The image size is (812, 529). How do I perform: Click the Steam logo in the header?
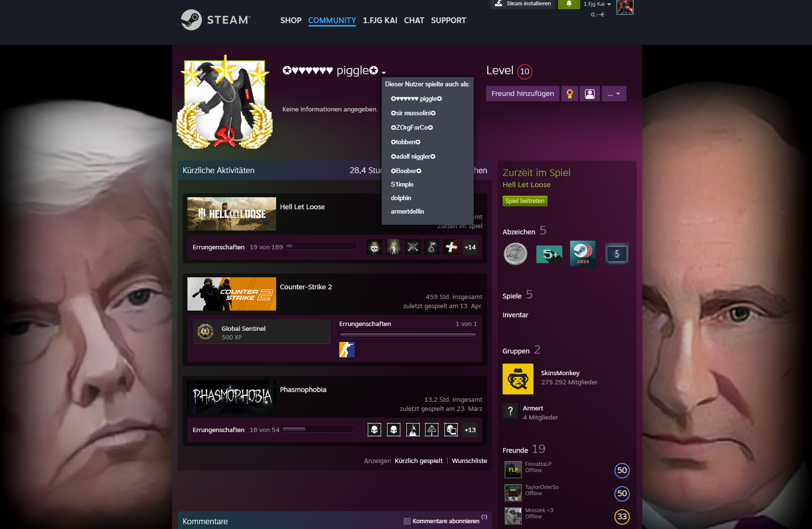pos(215,20)
